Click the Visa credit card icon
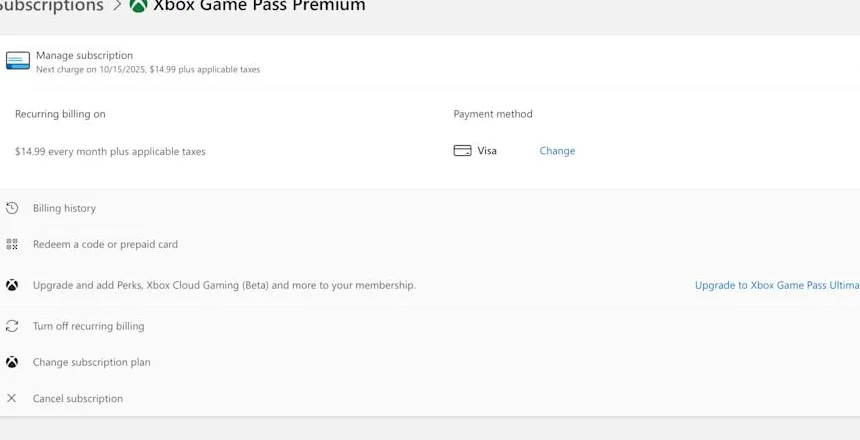The image size is (860, 440). coord(462,151)
